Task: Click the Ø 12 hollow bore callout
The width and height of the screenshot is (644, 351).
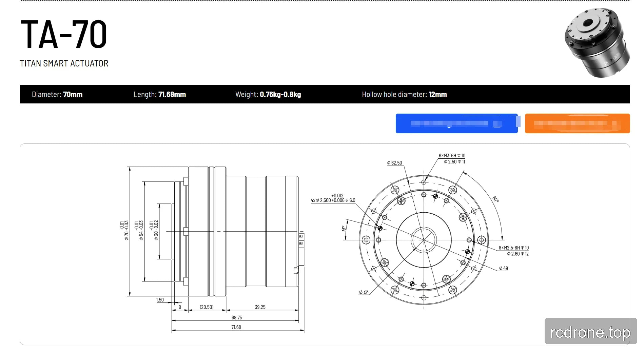Action: pos(363,292)
